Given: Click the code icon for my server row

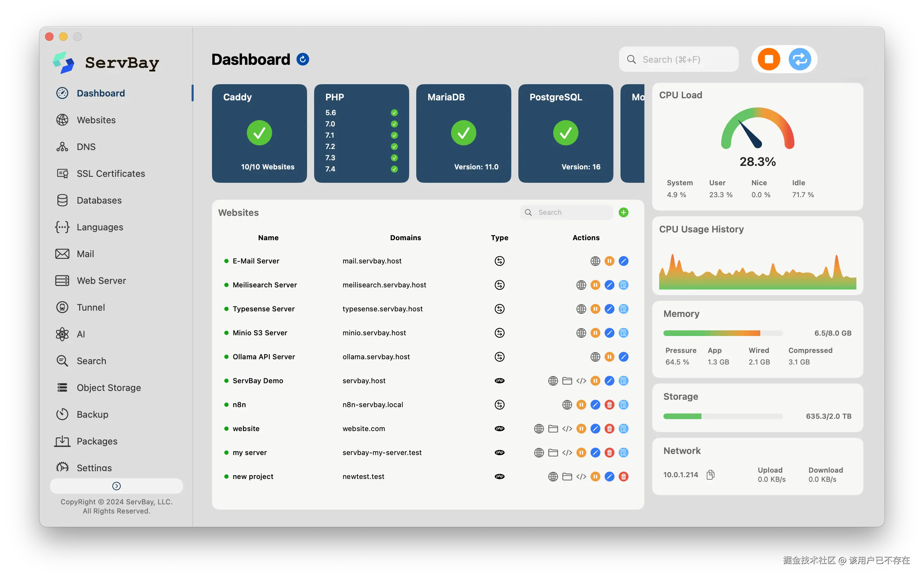Looking at the screenshot, I should pyautogui.click(x=567, y=453).
